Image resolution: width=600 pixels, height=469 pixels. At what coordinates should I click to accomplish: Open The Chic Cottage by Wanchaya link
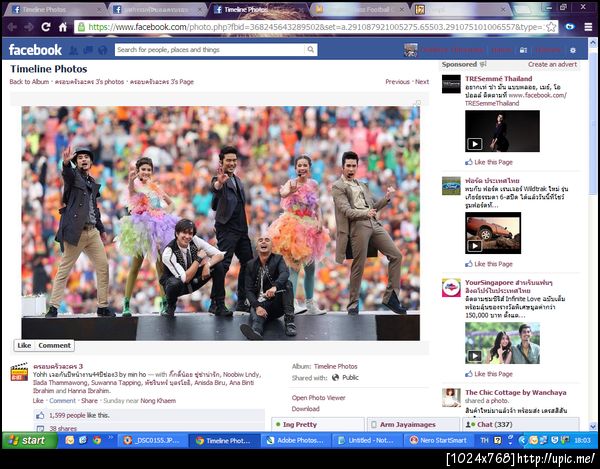pos(515,392)
